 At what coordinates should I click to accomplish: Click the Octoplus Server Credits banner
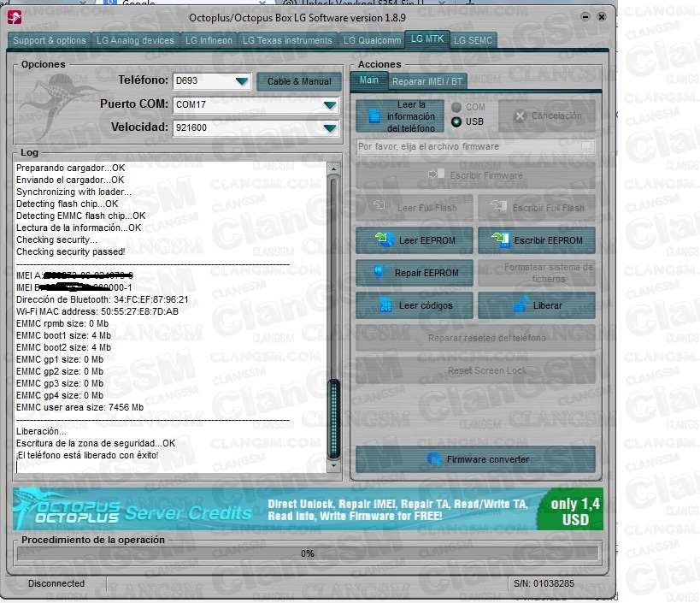308,510
